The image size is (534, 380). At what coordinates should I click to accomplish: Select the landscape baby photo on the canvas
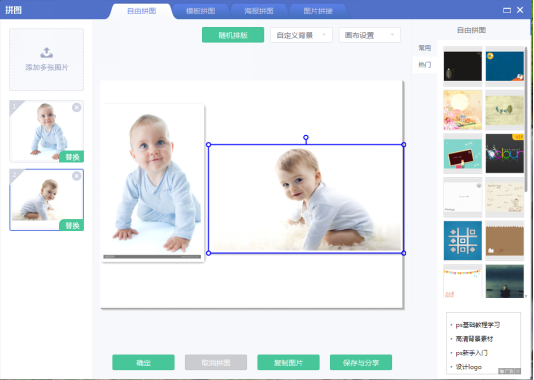pyautogui.click(x=306, y=199)
